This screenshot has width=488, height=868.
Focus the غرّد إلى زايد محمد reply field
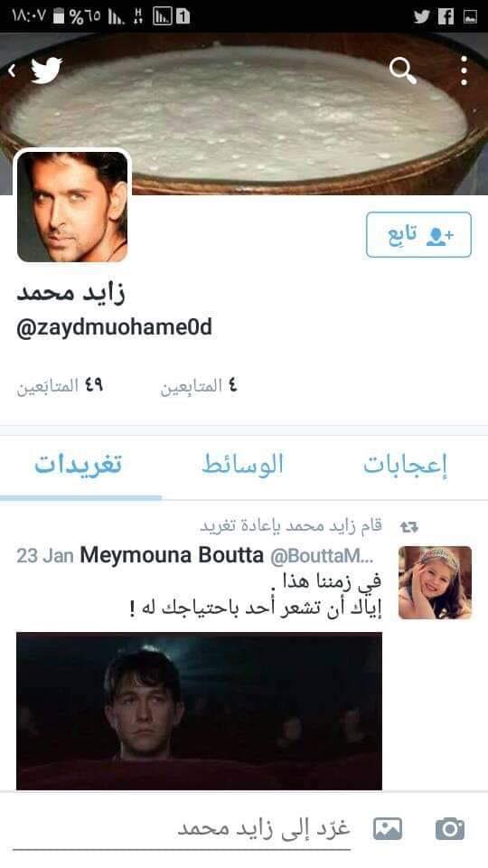[x=182, y=830]
